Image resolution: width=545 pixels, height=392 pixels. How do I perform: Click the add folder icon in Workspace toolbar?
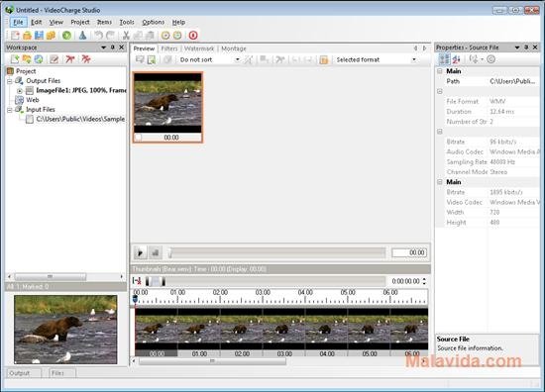tap(27, 59)
